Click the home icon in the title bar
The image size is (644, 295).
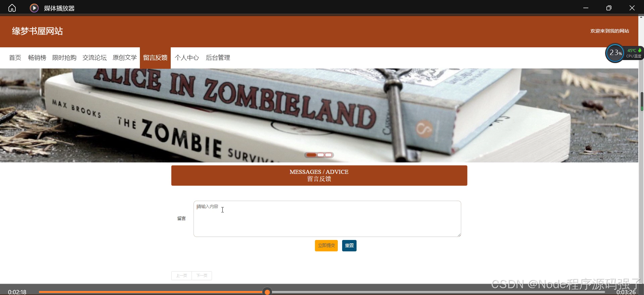12,8
